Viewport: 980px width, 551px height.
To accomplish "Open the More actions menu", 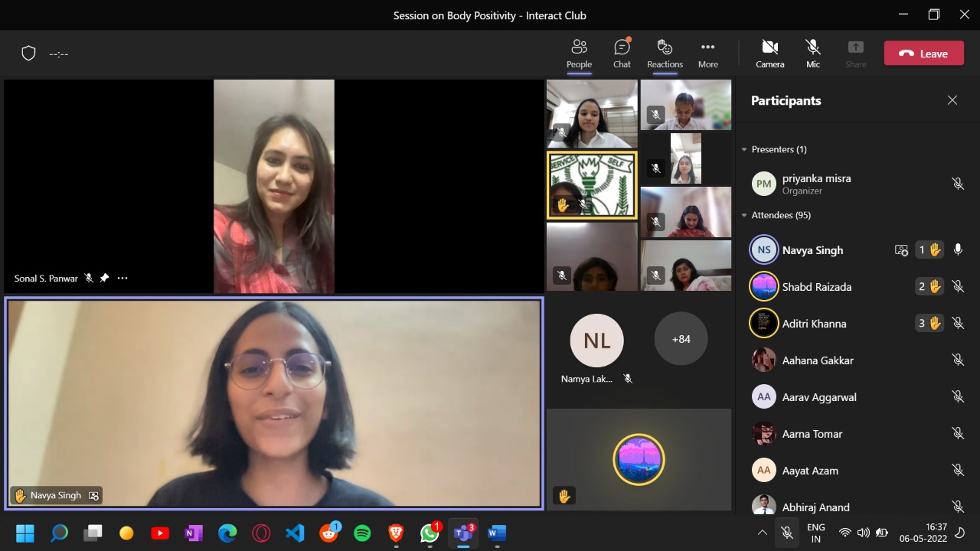I will (707, 54).
